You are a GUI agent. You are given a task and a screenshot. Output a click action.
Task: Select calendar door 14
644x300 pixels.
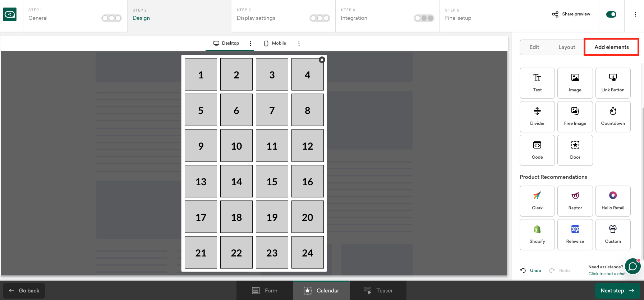[x=236, y=181]
